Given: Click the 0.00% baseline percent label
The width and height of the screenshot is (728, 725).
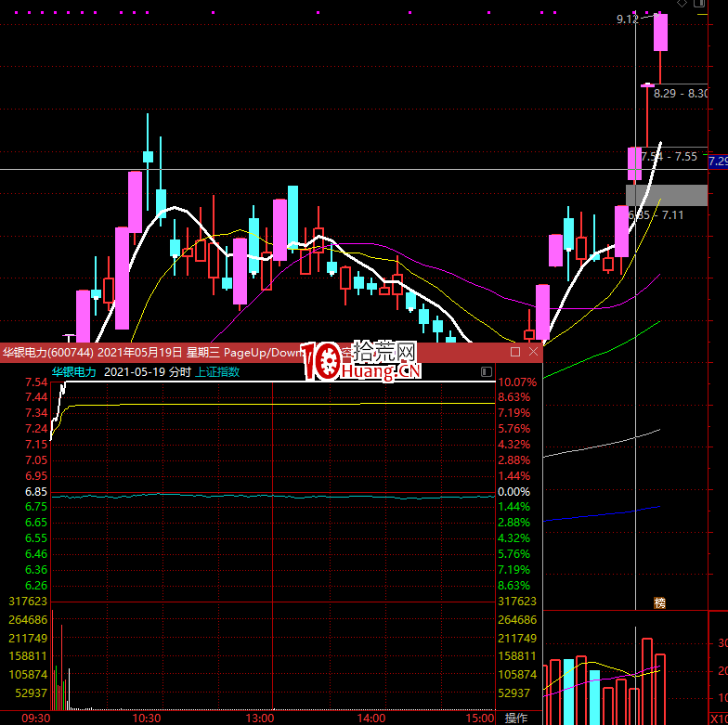Looking at the screenshot, I should (513, 492).
